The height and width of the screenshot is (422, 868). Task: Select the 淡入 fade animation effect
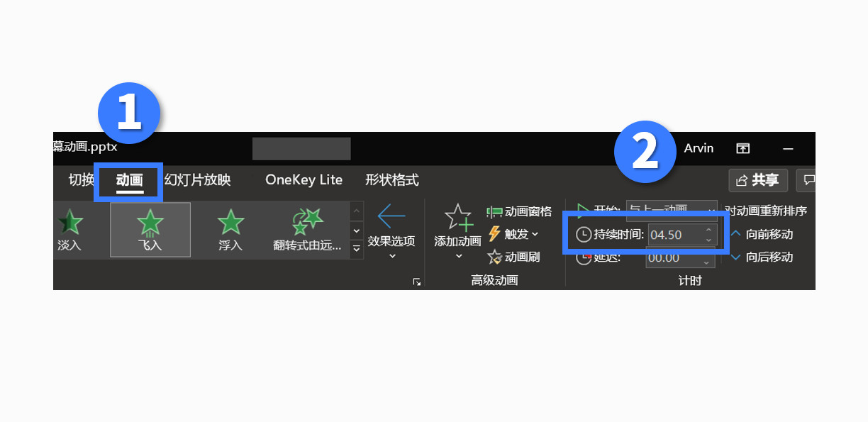pos(70,230)
